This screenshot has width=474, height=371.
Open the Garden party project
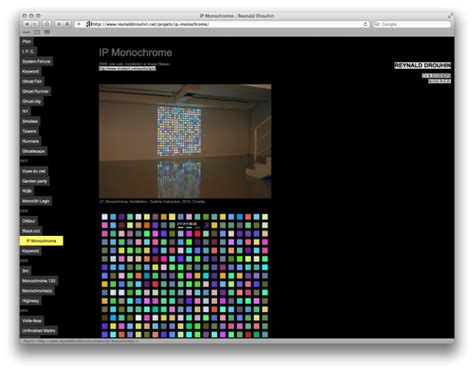(35, 181)
